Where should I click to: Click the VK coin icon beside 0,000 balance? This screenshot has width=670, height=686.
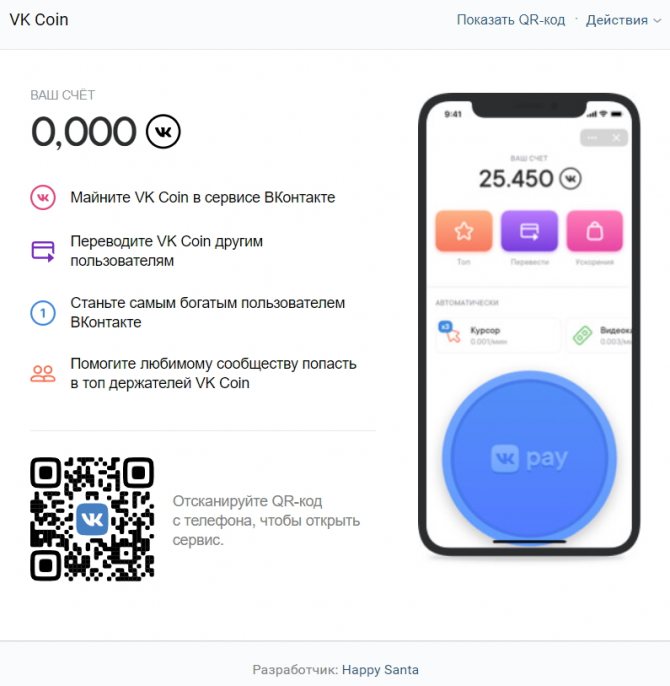163,131
